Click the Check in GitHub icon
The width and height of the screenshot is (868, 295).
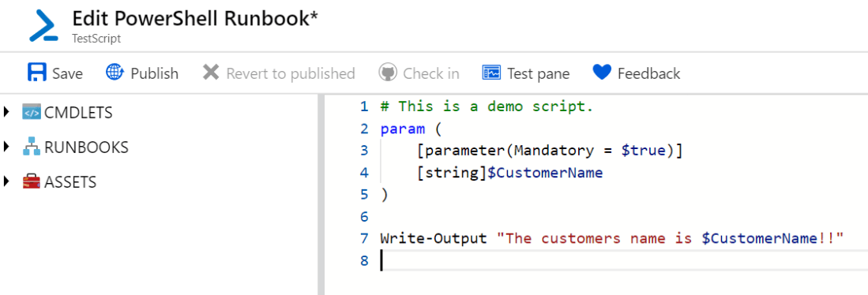388,73
